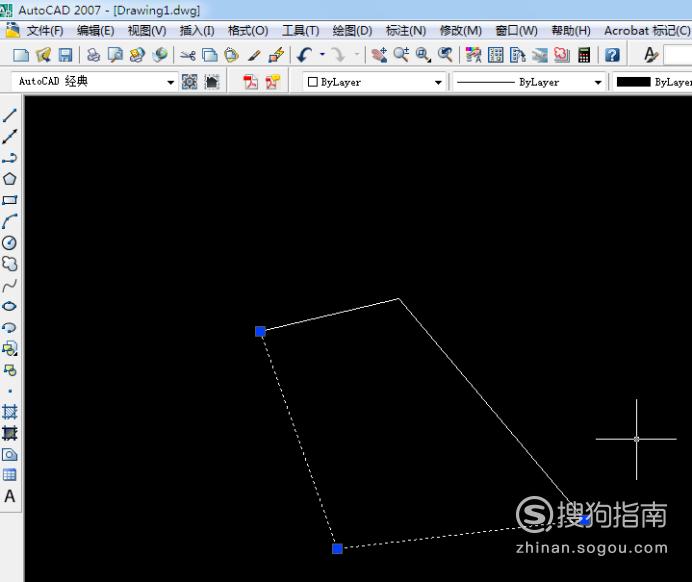
Task: Click the Help question mark icon
Action: pyautogui.click(x=612, y=55)
